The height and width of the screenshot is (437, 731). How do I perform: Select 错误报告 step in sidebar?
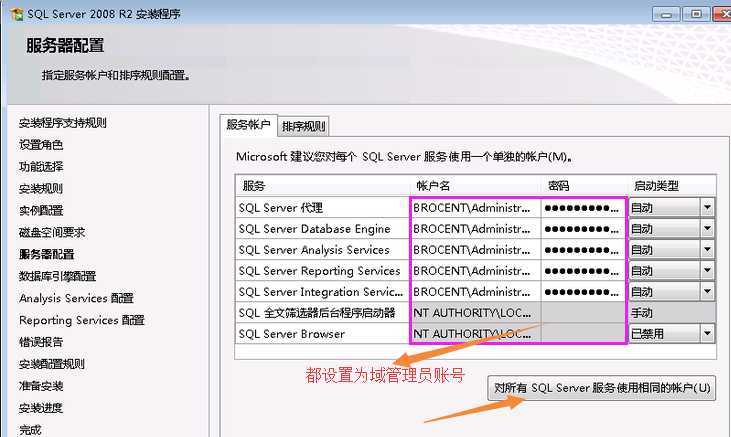(41, 342)
